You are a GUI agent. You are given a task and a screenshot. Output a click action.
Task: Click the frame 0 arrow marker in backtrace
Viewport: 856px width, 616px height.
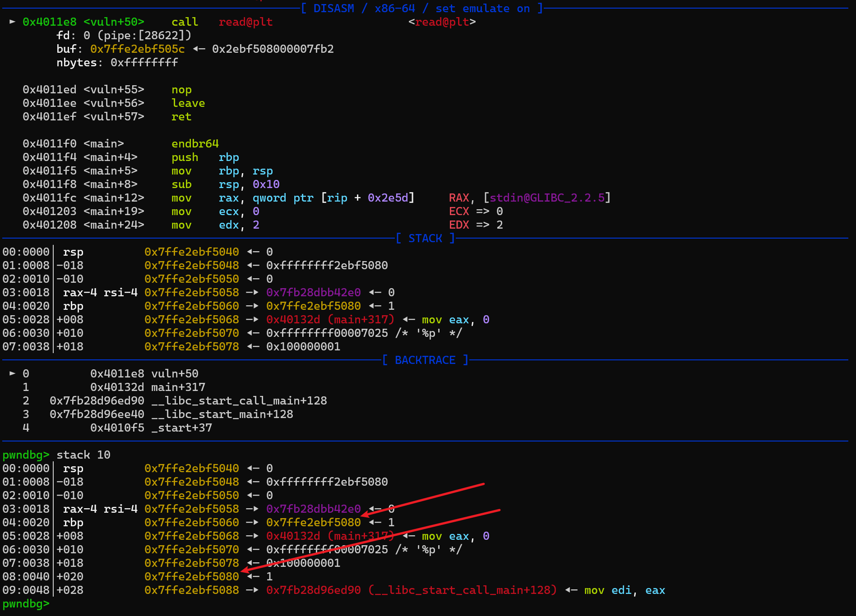[x=12, y=373]
